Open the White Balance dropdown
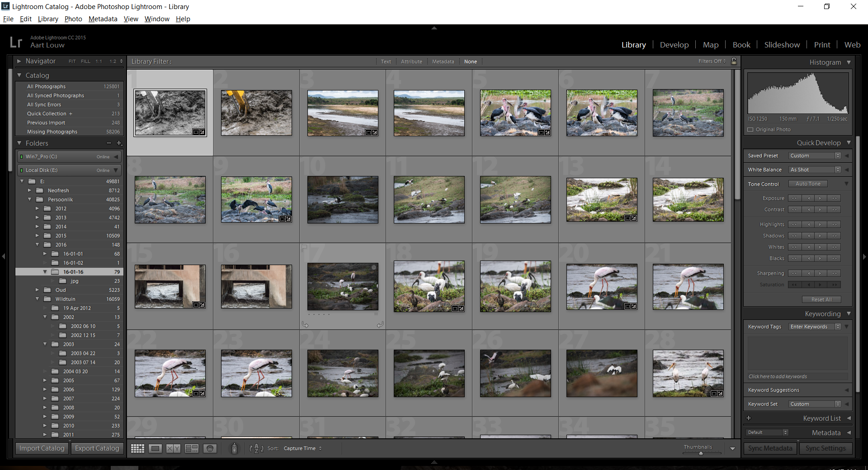The height and width of the screenshot is (470, 868). (x=815, y=170)
